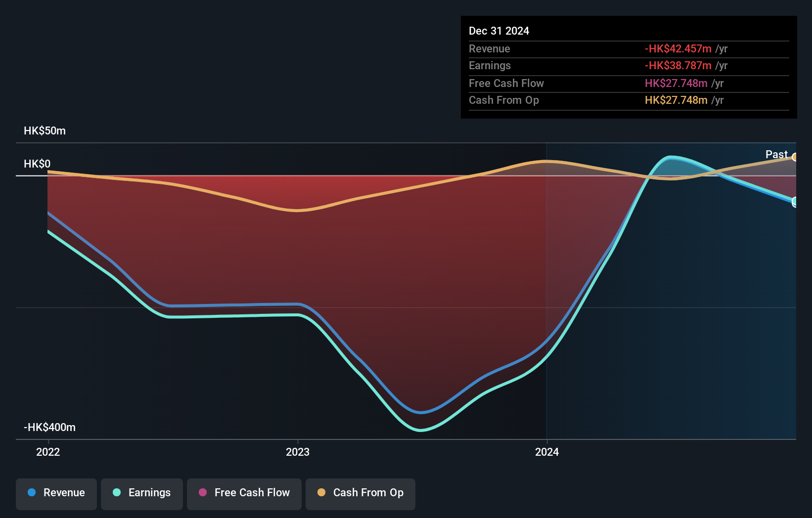
Task: Click the HK$50m y-axis label
Action: point(45,130)
